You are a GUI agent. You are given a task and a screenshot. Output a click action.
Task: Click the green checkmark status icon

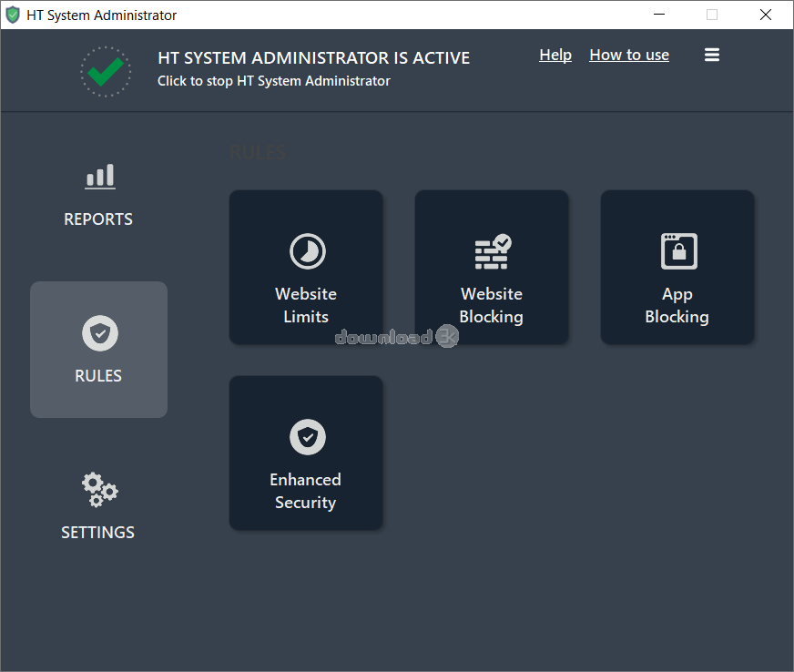tap(106, 71)
